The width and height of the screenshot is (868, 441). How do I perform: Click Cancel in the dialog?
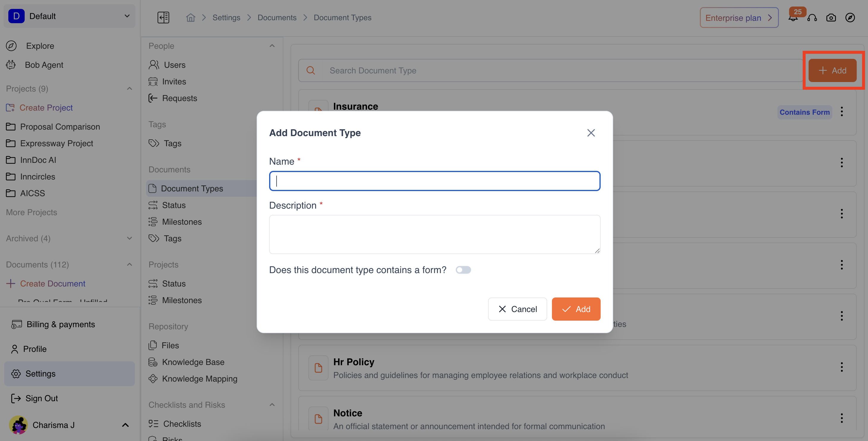(517, 309)
